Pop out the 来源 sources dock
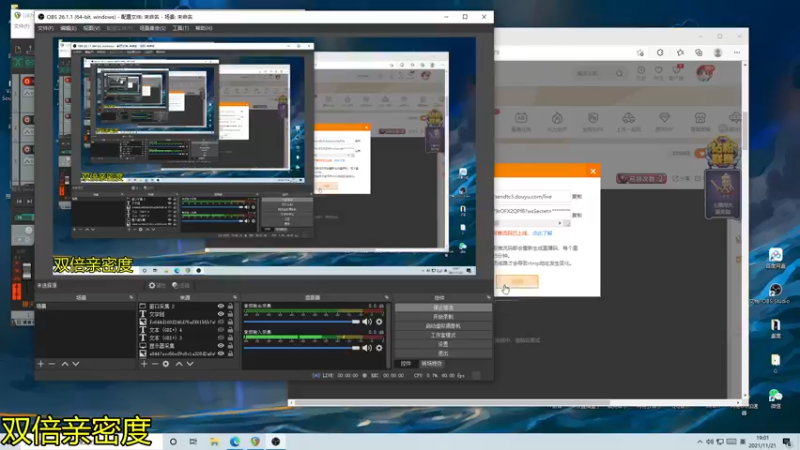Screen dimensions: 800x450 click(x=235, y=297)
